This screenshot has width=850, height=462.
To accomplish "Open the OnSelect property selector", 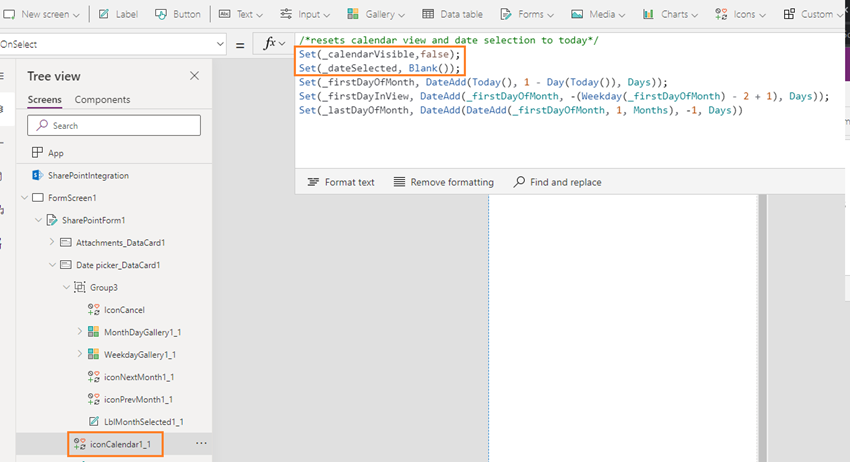I will coord(112,44).
